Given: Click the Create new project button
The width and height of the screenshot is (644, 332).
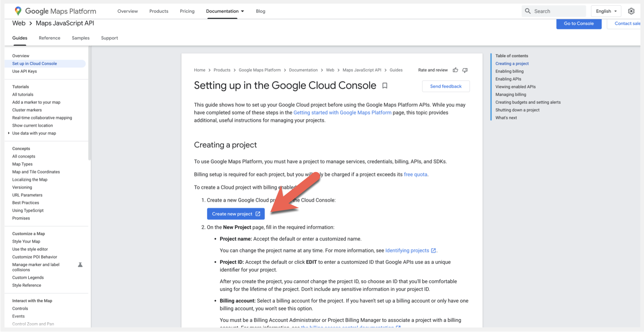Looking at the screenshot, I should tap(236, 214).
